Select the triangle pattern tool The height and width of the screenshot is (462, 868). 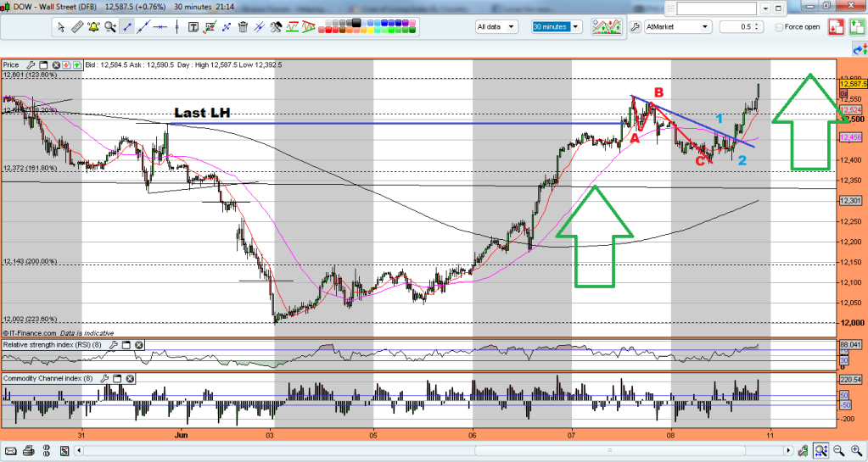[x=308, y=26]
